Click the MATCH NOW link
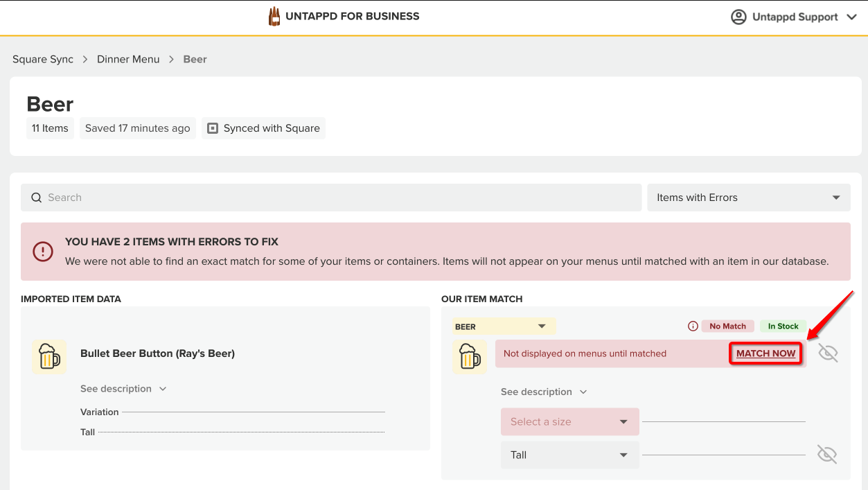The height and width of the screenshot is (490, 868). (765, 353)
